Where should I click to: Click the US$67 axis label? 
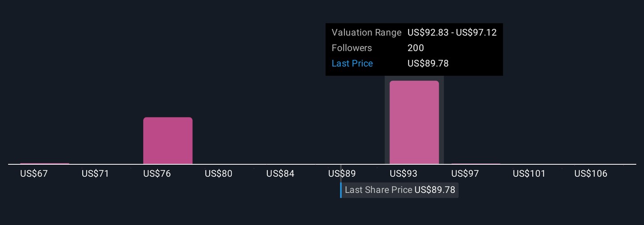coord(34,174)
